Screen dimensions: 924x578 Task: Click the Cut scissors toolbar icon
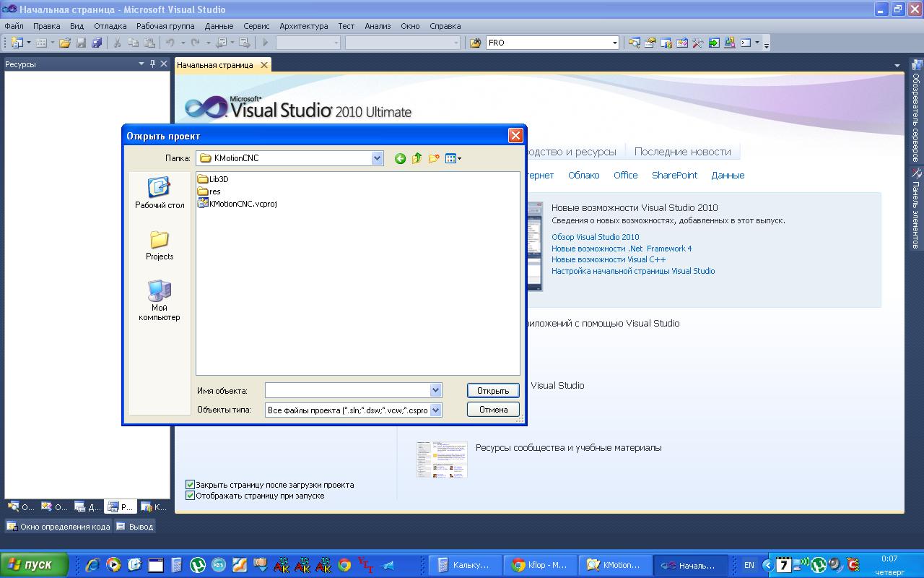[x=117, y=43]
